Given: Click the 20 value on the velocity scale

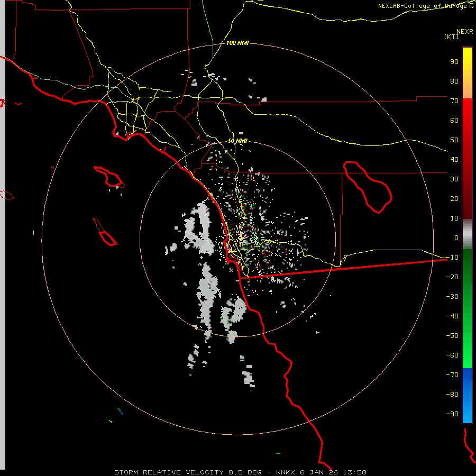Looking at the screenshot, I should pyautogui.click(x=454, y=198).
